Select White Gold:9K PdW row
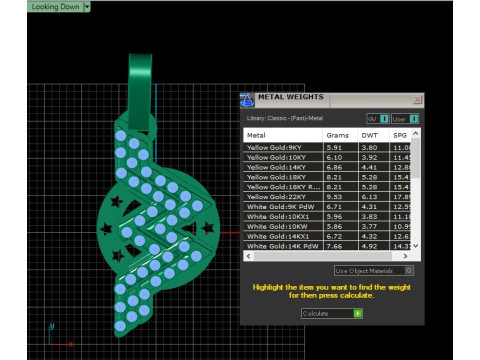 point(327,207)
